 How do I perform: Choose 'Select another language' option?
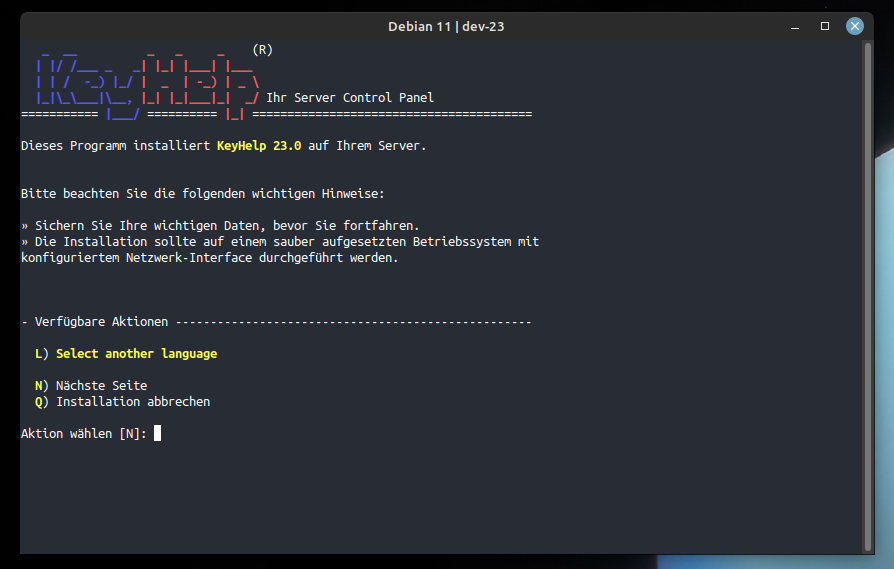136,354
